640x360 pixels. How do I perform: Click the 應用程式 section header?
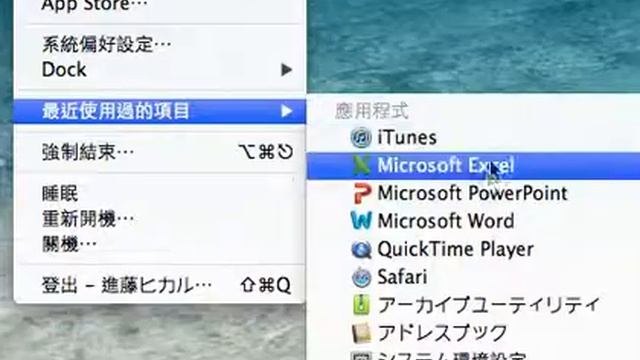371,111
